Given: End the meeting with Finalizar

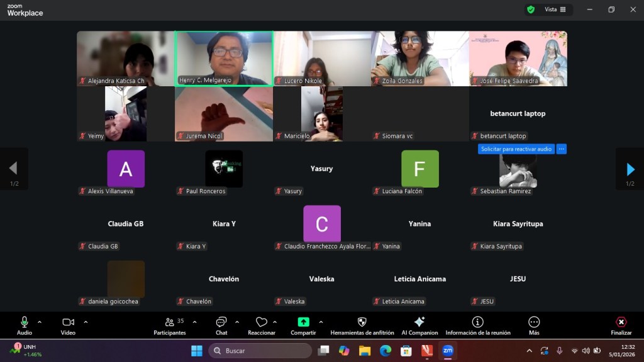Looking at the screenshot, I should point(621,325).
